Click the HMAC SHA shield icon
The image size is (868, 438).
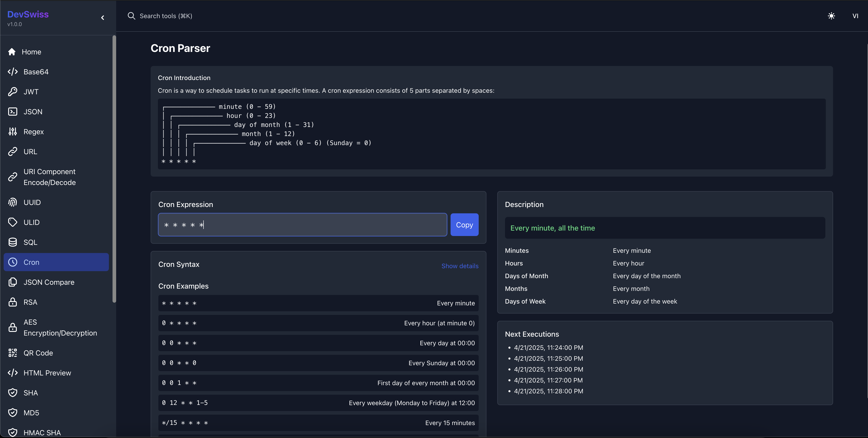pos(12,433)
